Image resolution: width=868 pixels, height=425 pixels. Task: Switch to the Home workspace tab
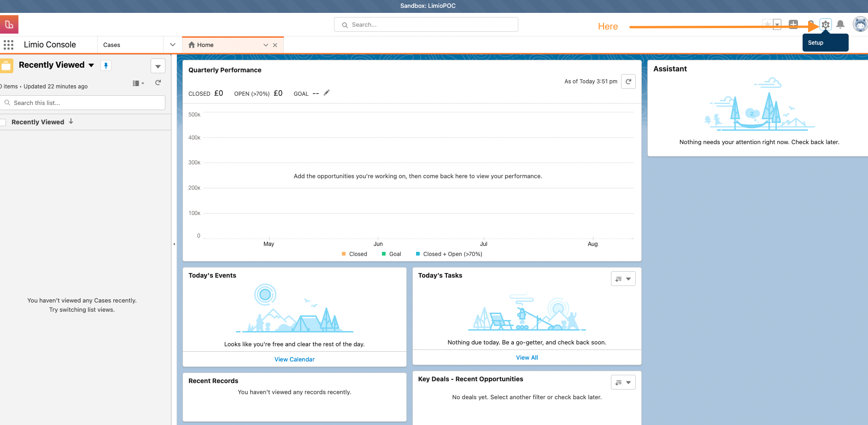pyautogui.click(x=205, y=45)
